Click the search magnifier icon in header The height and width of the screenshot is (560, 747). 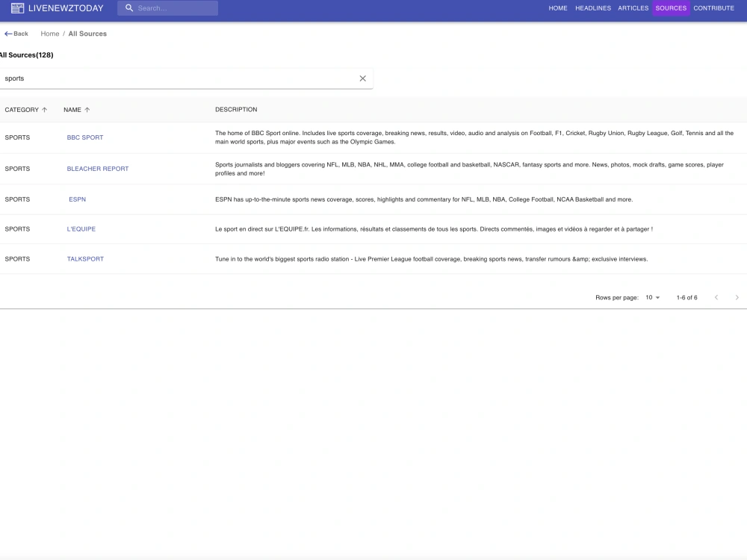pyautogui.click(x=129, y=8)
